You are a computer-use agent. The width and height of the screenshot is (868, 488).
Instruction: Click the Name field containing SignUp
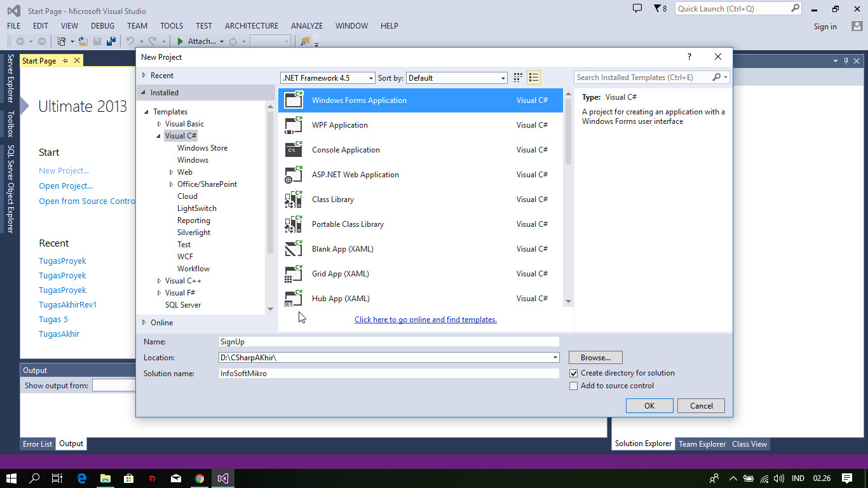(x=389, y=342)
